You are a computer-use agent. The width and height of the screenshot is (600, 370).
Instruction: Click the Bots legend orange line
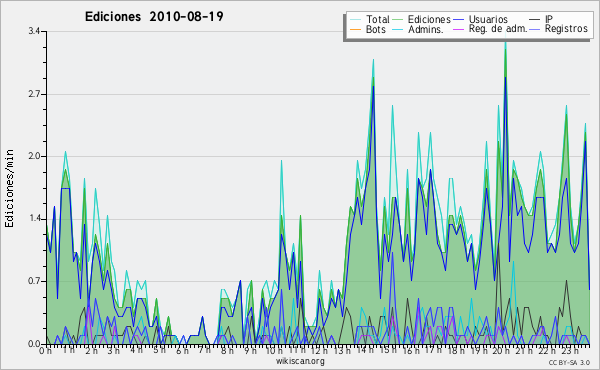click(355, 29)
